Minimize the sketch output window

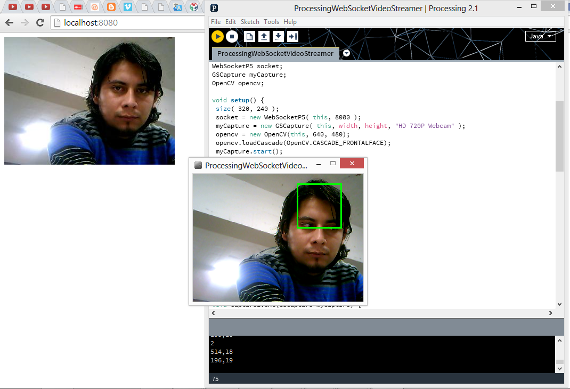point(318,164)
